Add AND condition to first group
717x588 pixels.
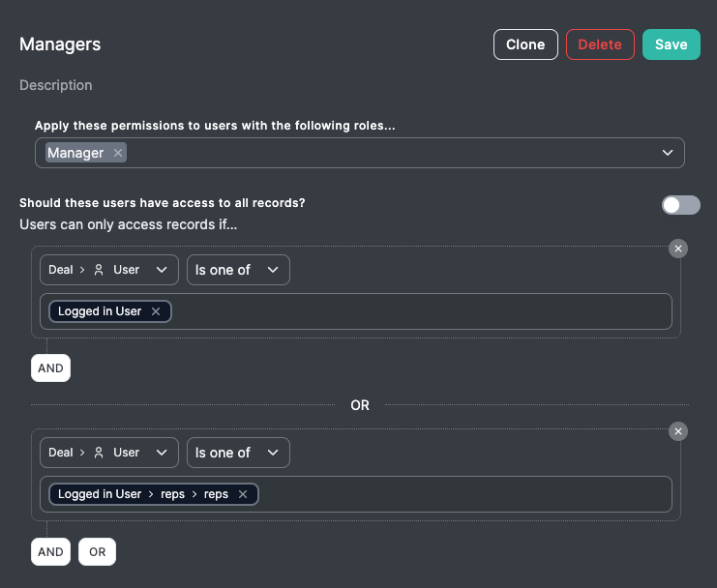coord(50,368)
